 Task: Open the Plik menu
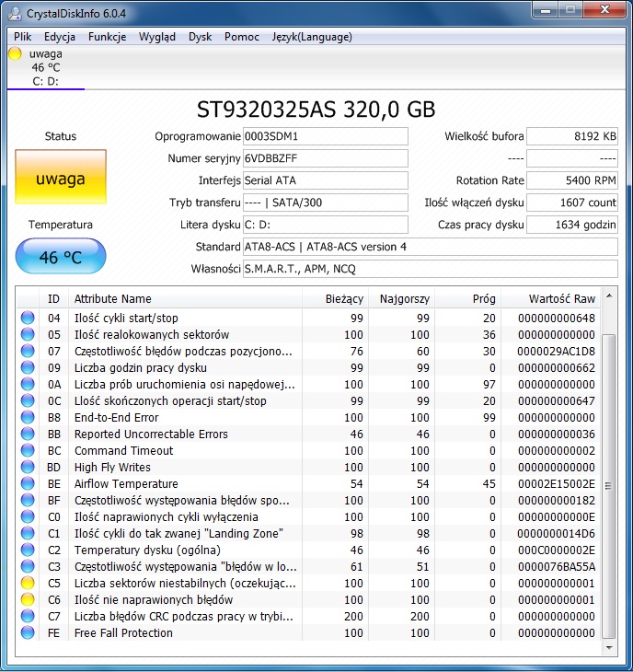[22, 37]
